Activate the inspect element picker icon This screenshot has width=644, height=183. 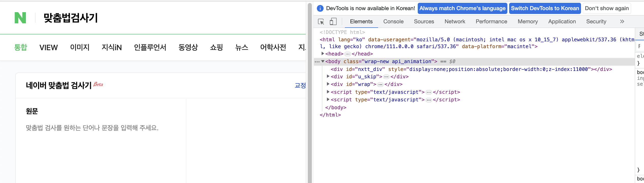pyautogui.click(x=321, y=22)
